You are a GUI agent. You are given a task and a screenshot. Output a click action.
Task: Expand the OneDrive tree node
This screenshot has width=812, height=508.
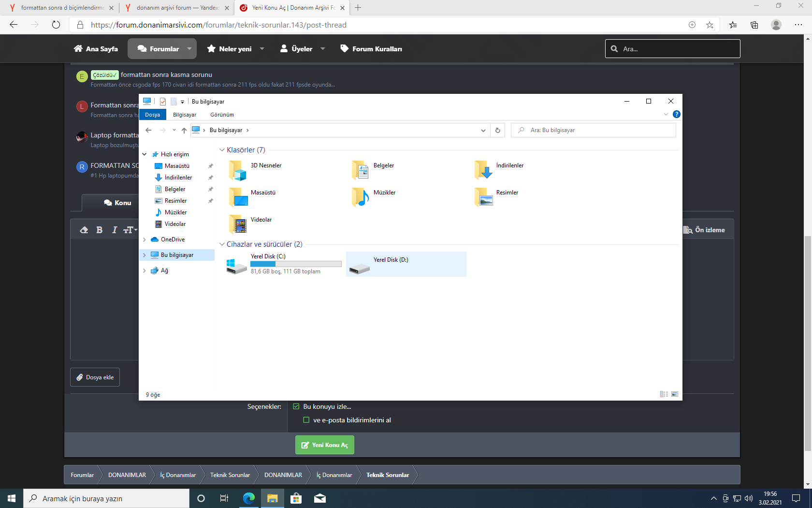(145, 239)
